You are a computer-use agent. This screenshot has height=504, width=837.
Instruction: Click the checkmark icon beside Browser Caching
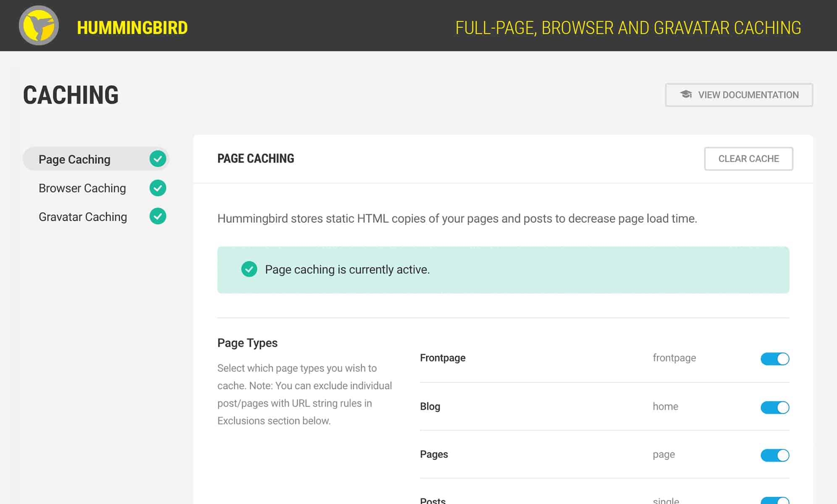(x=158, y=188)
